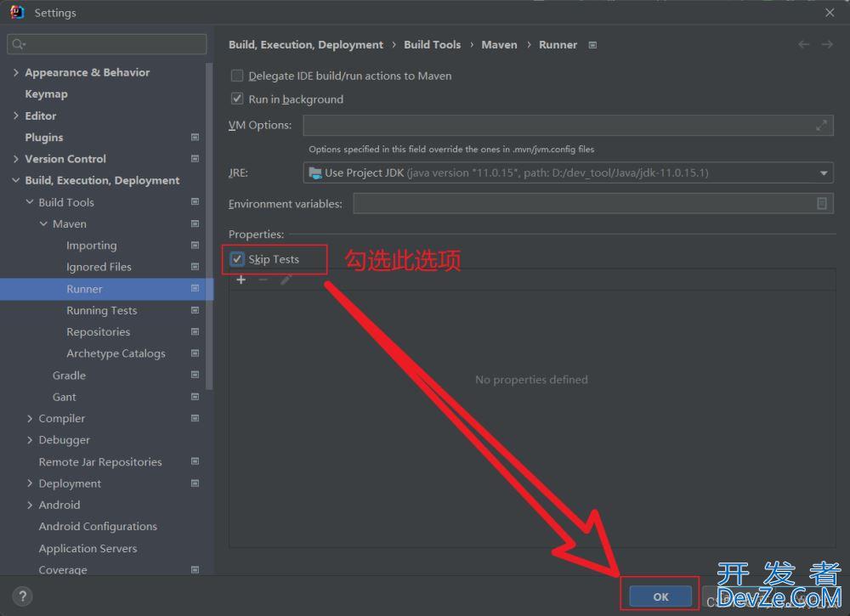Click the project-level icon beside Remote Jar Repositories
Screen dimensions: 850x616
[195, 461]
